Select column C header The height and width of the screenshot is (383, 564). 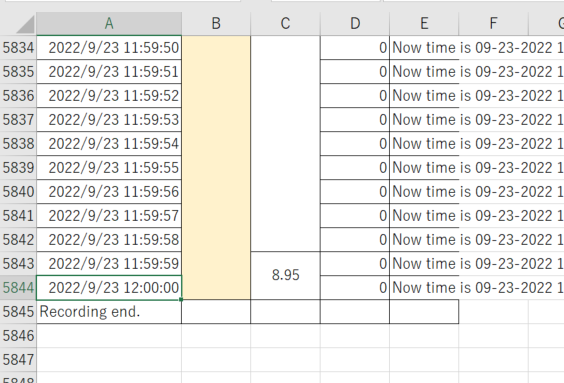tap(285, 24)
